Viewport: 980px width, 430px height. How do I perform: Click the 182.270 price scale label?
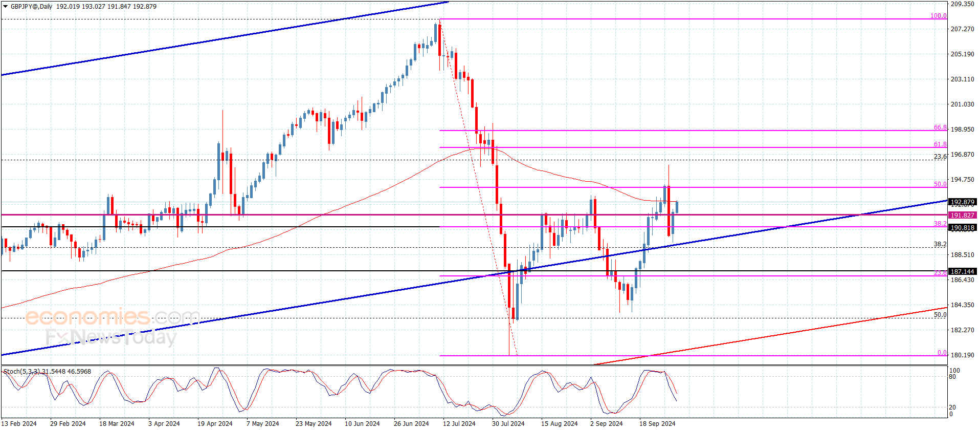[962, 330]
